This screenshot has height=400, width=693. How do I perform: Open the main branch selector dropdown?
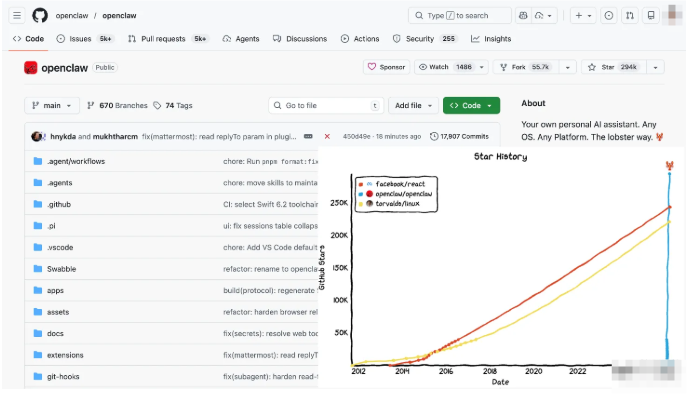coord(52,105)
